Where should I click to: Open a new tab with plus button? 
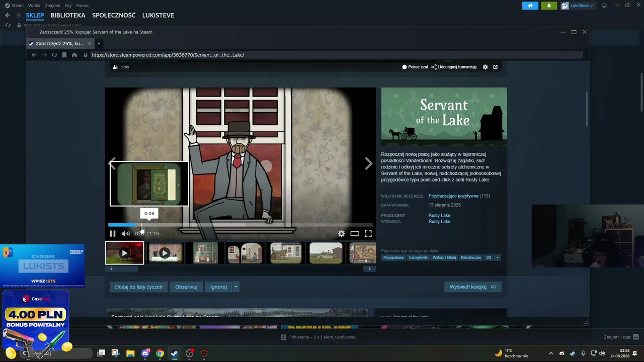tap(99, 43)
